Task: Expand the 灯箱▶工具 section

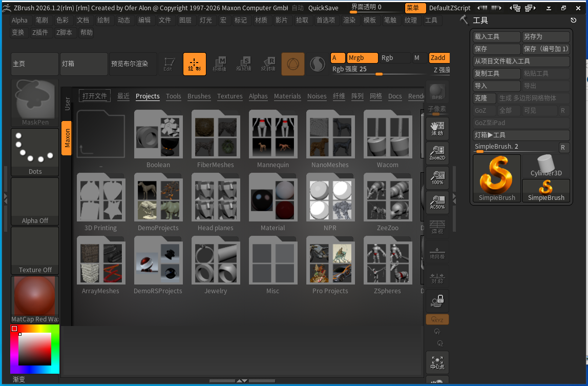Action: [x=521, y=135]
